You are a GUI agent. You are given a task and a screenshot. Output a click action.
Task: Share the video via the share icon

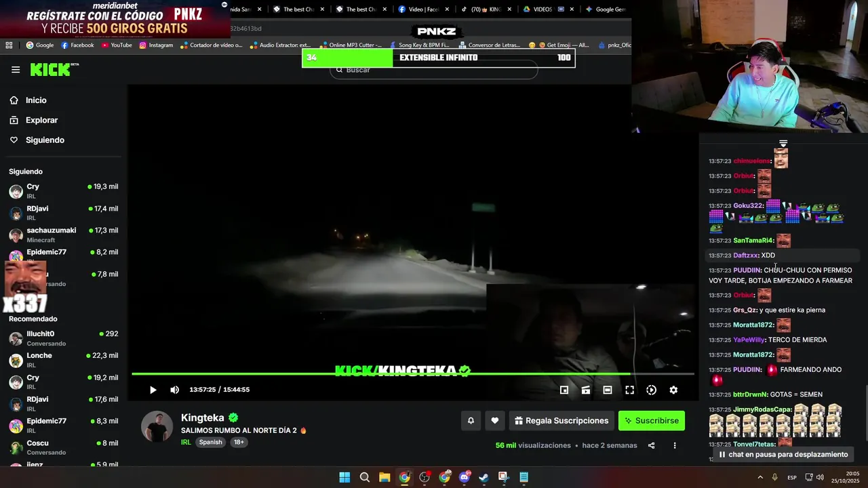651,445
